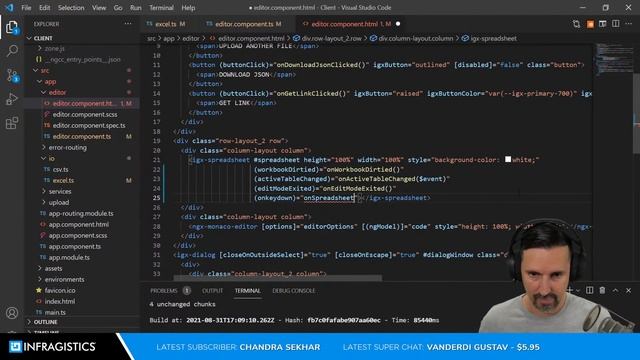The width and height of the screenshot is (640, 360).
Task: Open changes side view icon
Action: (602, 24)
